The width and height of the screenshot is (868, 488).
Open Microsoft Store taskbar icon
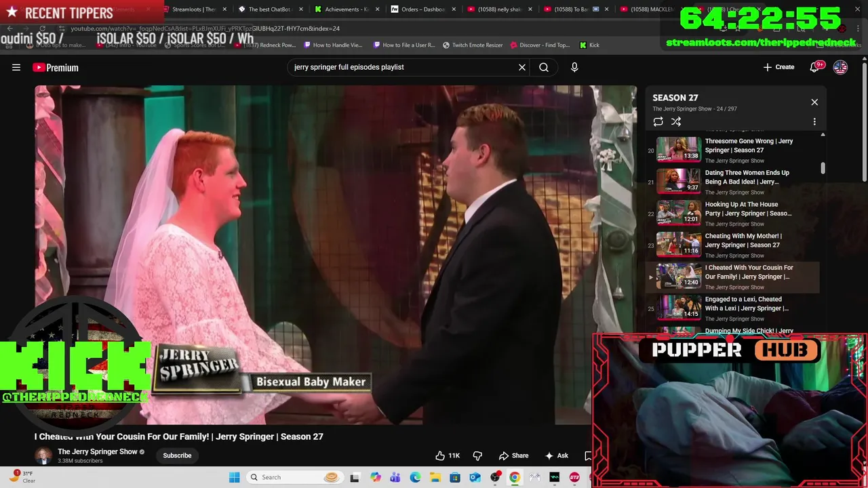455,477
